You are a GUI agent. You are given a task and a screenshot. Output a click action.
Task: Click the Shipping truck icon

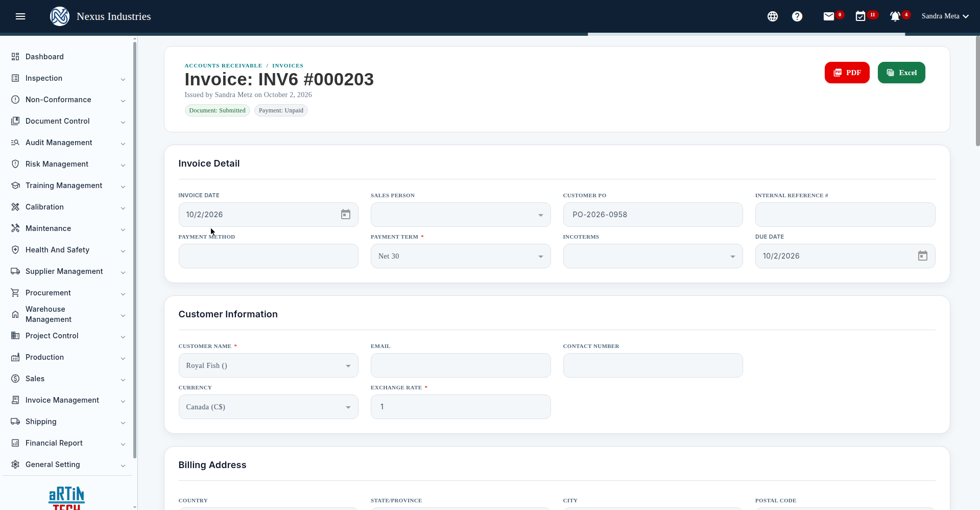pyautogui.click(x=15, y=422)
